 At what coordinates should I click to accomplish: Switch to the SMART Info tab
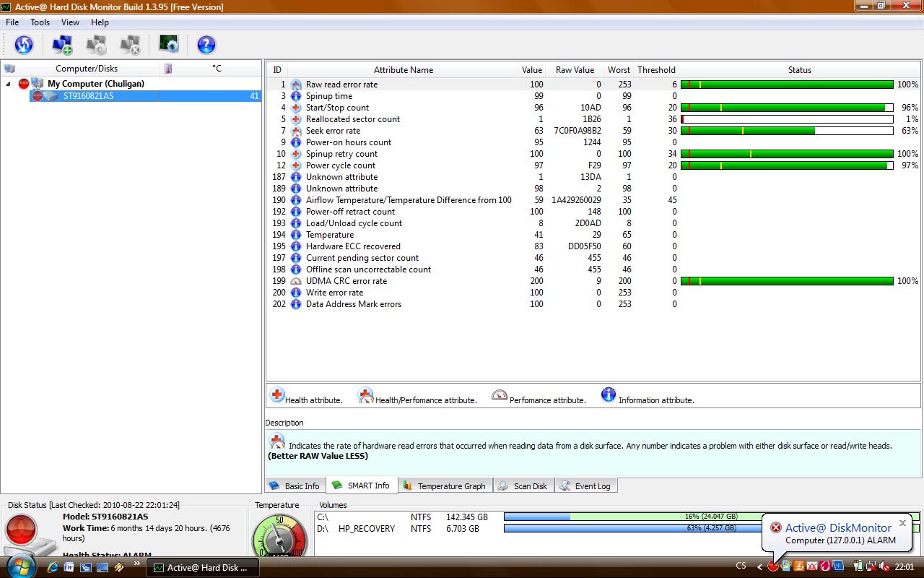(361, 486)
